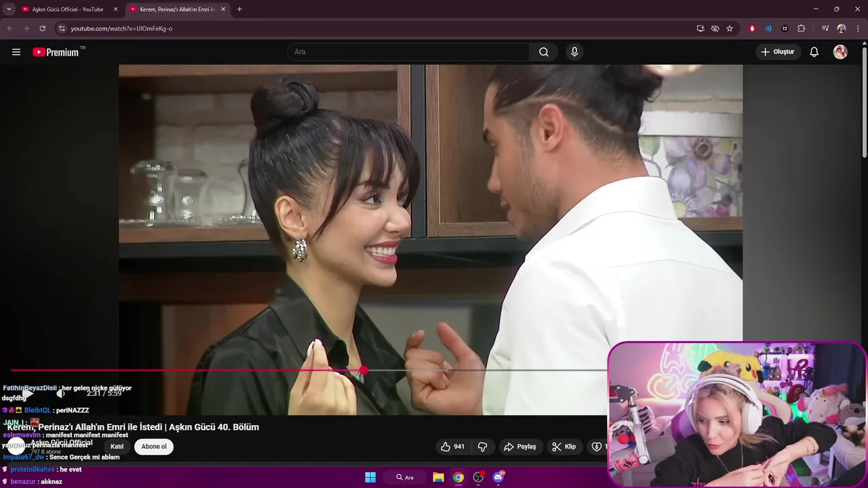Click chat username BleibtQL
868x488 pixels.
click(x=37, y=410)
